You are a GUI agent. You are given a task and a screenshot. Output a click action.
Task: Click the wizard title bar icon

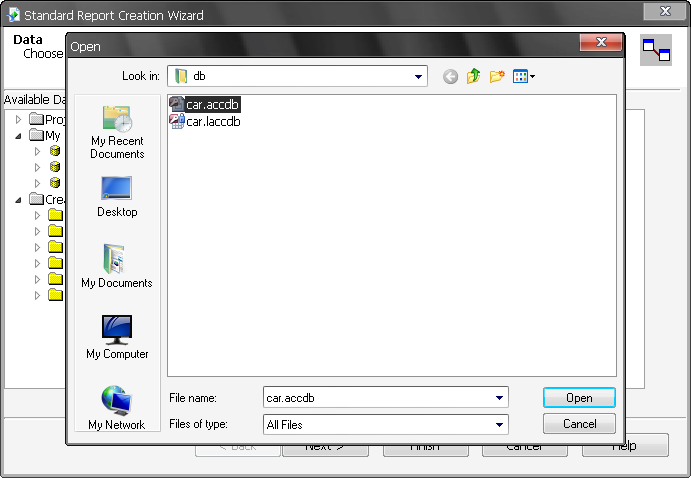coord(14,15)
